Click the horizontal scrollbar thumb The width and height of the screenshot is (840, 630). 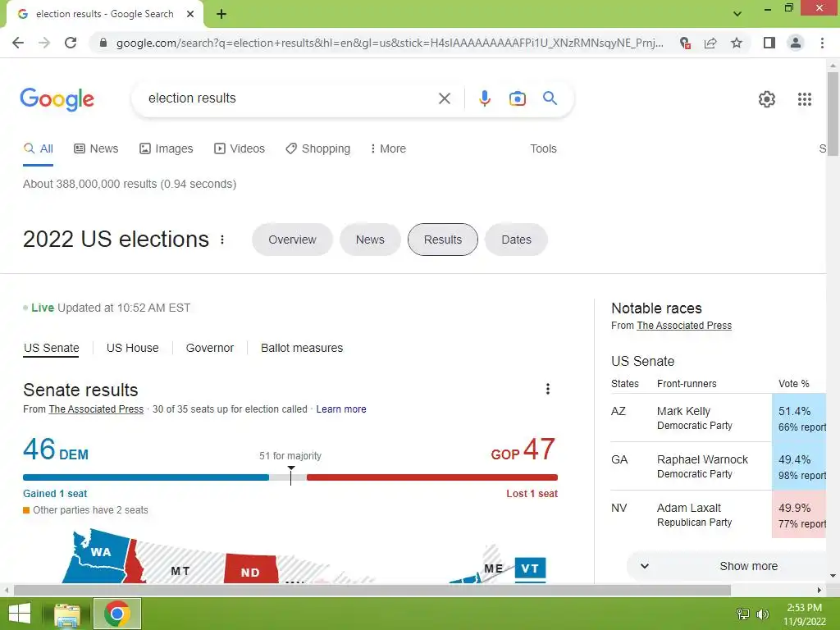click(x=372, y=591)
